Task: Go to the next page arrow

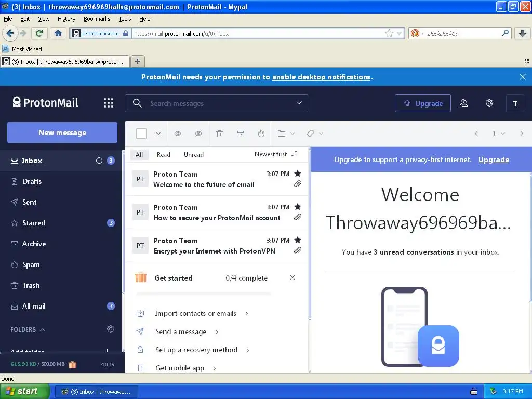Action: click(522, 134)
